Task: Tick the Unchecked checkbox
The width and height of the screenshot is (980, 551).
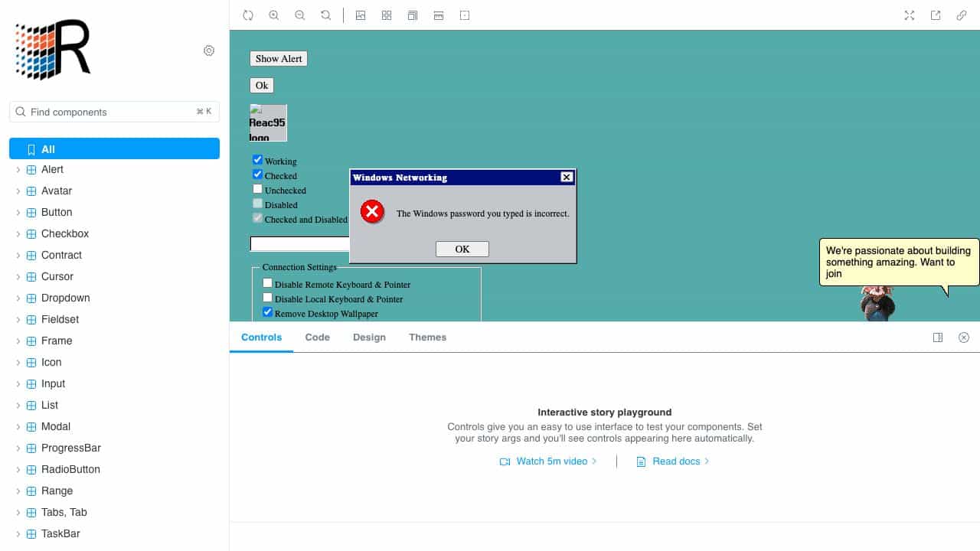Action: pos(258,189)
